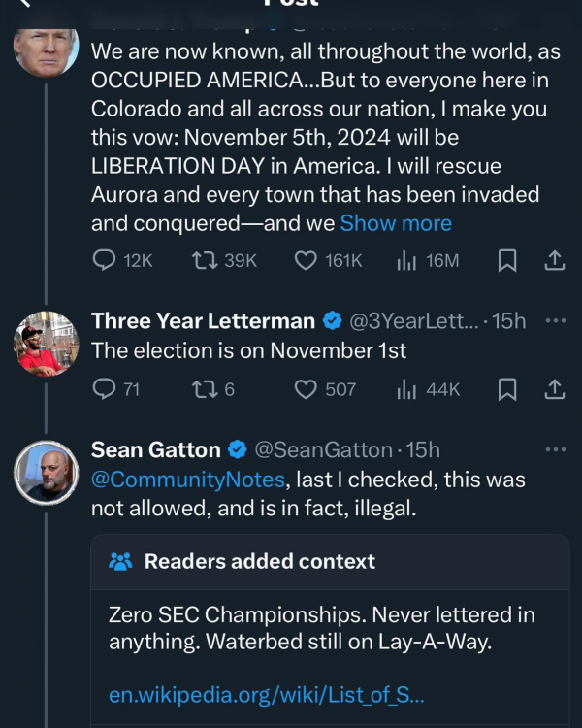The height and width of the screenshot is (728, 582).
Task: Open Sean Gatton's profile name
Action: pos(155,449)
